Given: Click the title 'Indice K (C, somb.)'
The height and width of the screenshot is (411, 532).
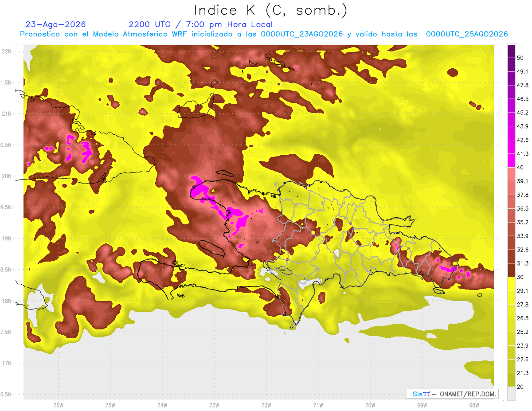Looking at the screenshot, I should coord(270,10).
